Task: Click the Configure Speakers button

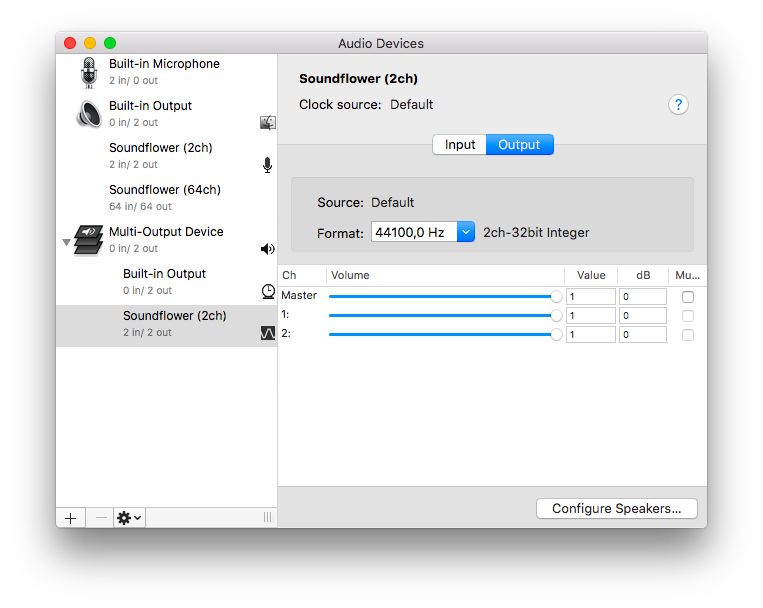Action: point(616,508)
